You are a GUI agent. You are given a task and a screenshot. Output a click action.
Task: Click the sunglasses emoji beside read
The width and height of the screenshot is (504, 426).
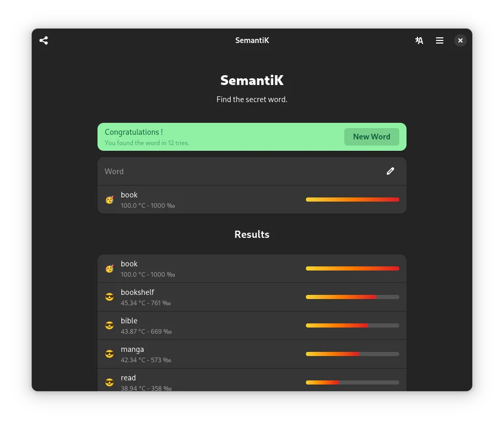[x=109, y=382]
